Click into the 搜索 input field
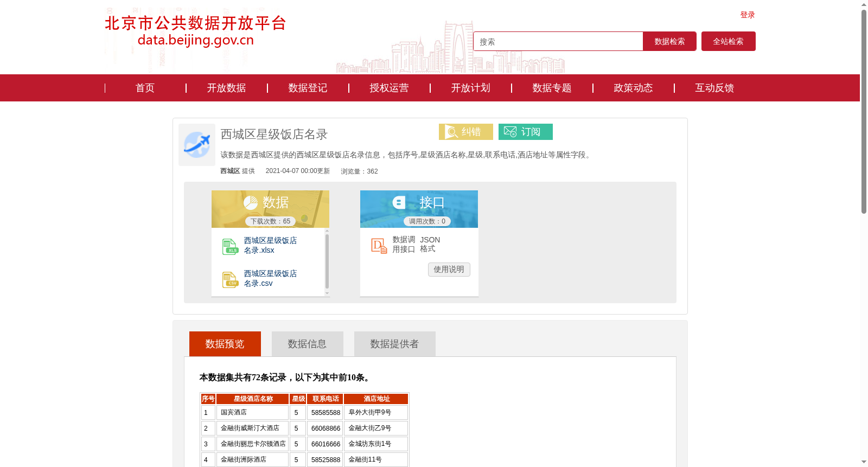Viewport: 868px width, 467px height. [x=558, y=41]
